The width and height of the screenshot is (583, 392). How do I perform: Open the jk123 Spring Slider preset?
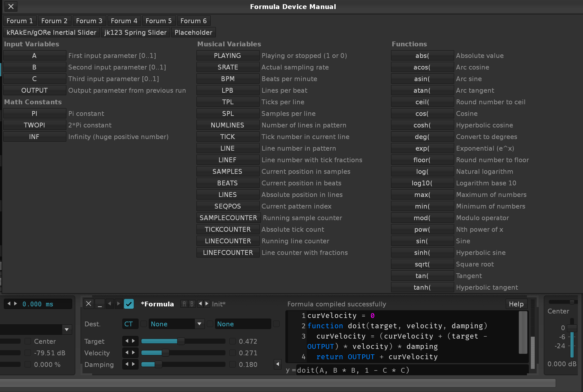[135, 33]
